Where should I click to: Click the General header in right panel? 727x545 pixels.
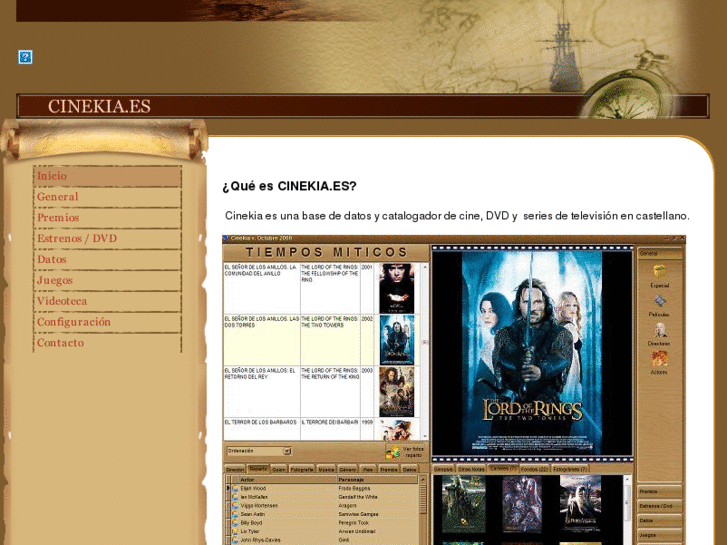(659, 254)
